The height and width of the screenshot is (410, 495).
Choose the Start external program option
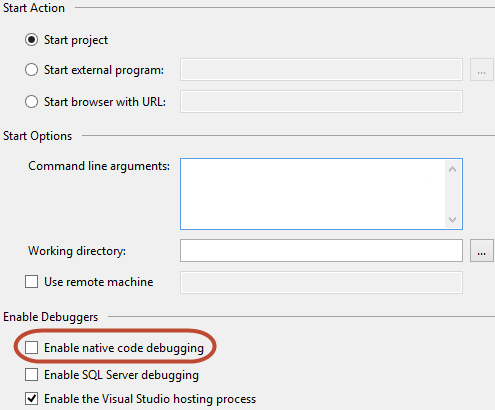coord(31,70)
